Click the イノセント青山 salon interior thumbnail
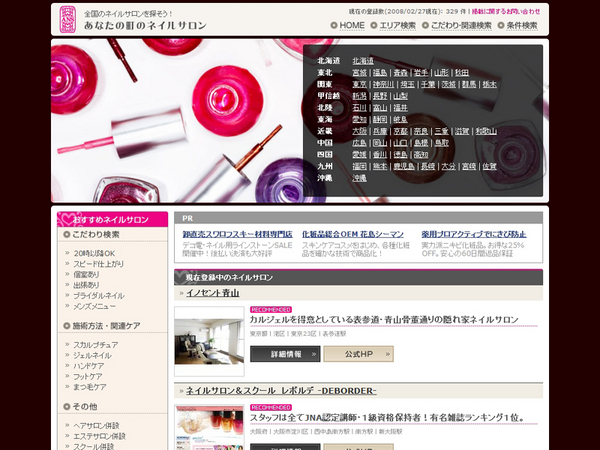 point(209,341)
